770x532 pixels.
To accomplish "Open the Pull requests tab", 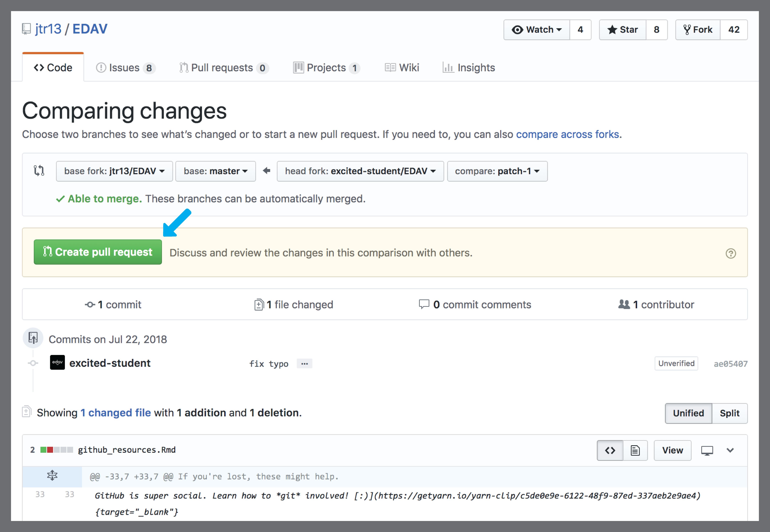I will click(x=224, y=68).
